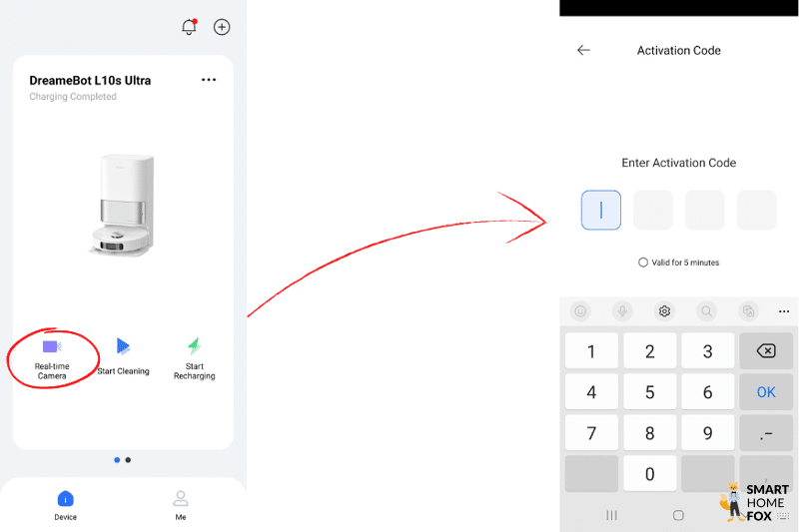Tap the OK key on keypad
Viewport: 799px width, 532px height.
click(766, 392)
